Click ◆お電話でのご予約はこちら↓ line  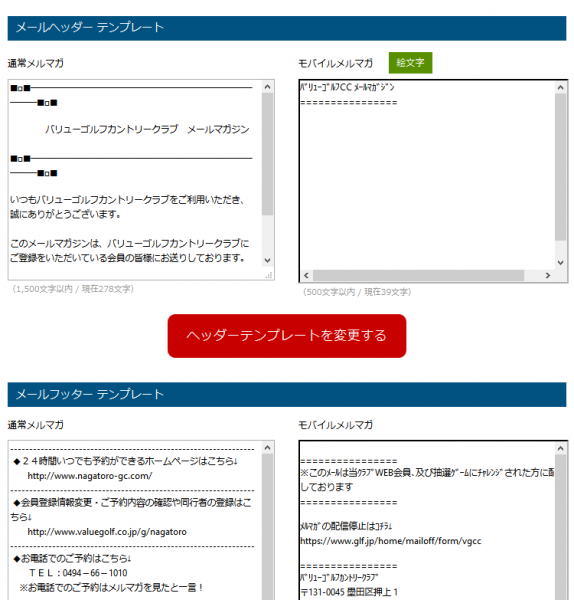73,558
